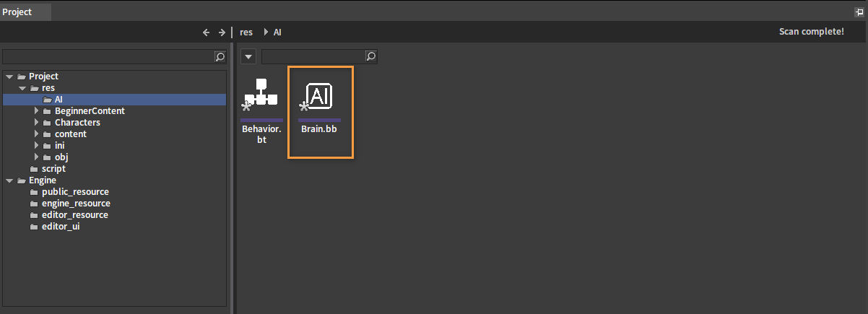
Task: Click res in the breadcrumb path
Action: coord(246,32)
